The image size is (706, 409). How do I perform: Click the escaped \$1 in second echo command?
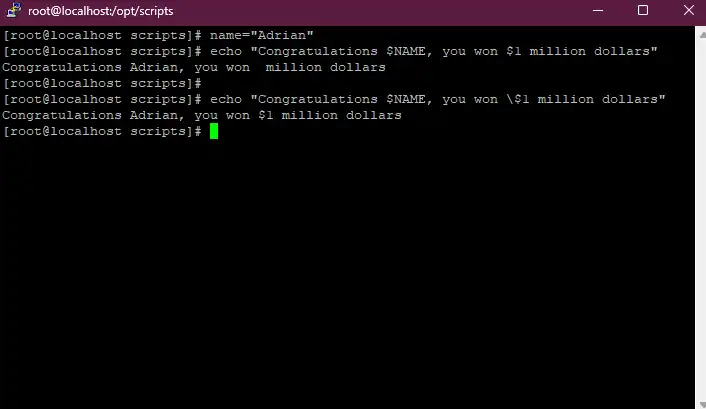coord(518,100)
